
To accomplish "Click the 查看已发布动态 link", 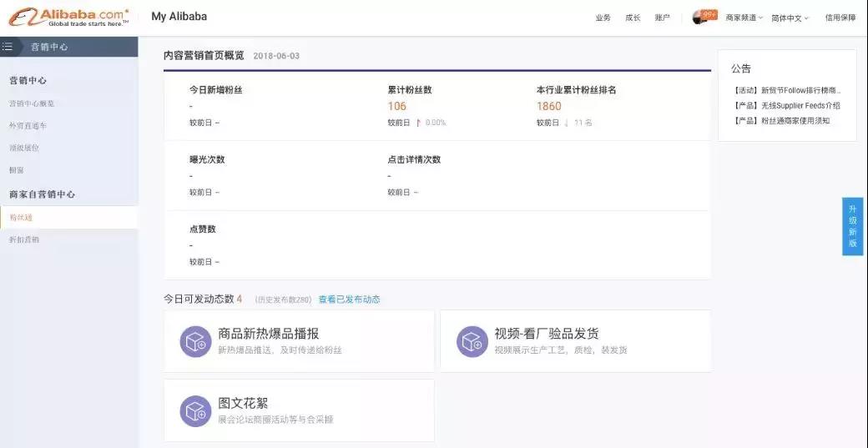I will [x=349, y=300].
